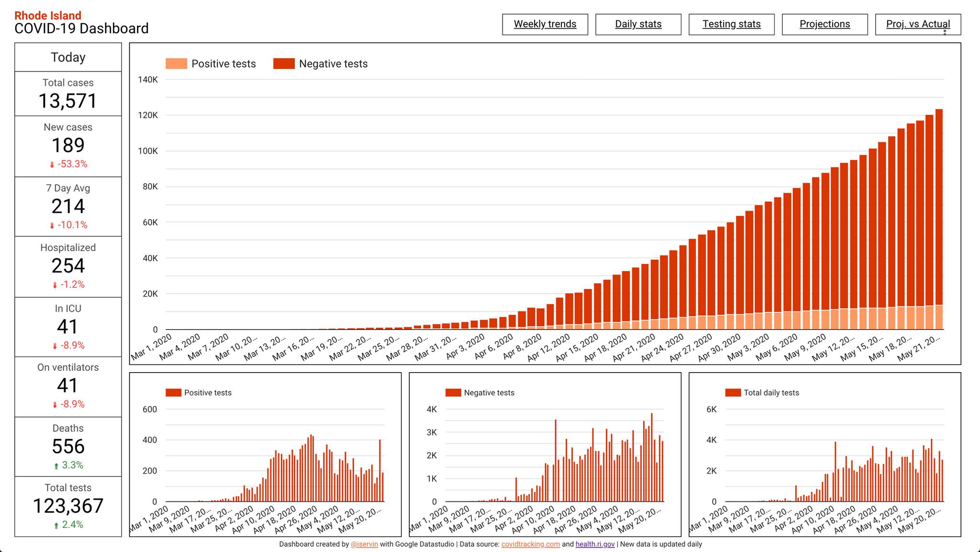The width and height of the screenshot is (980, 552).
Task: Open the Weekly trends page
Action: (x=545, y=24)
